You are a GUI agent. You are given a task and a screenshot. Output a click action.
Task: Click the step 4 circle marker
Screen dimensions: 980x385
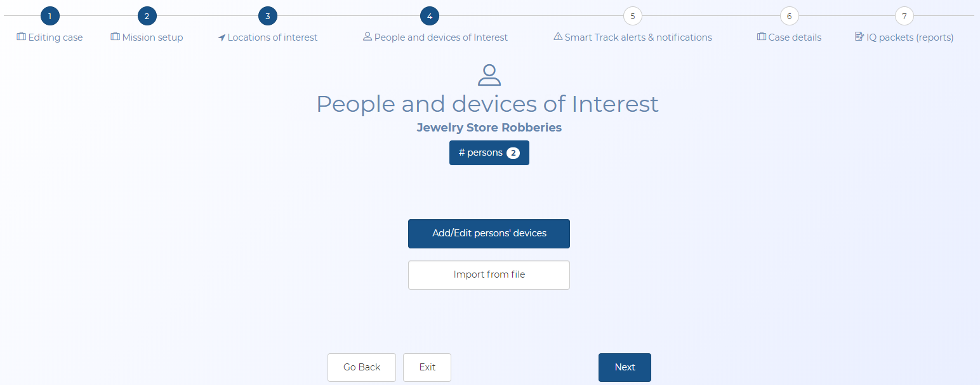click(x=430, y=16)
